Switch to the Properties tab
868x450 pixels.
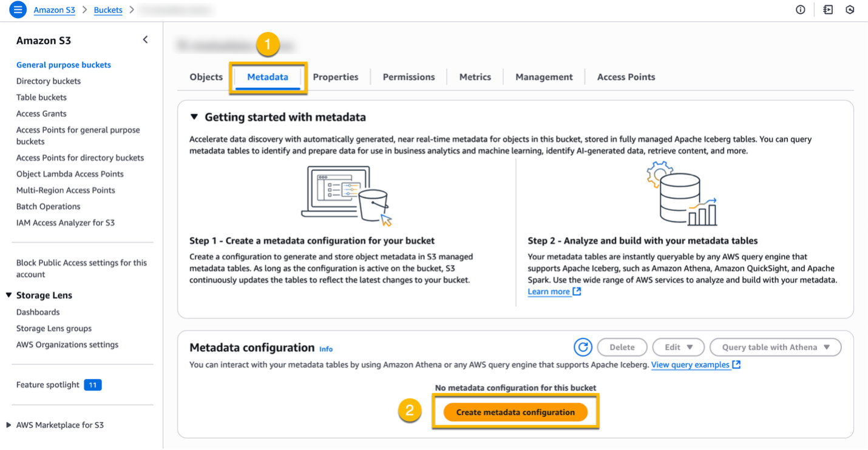coord(336,77)
